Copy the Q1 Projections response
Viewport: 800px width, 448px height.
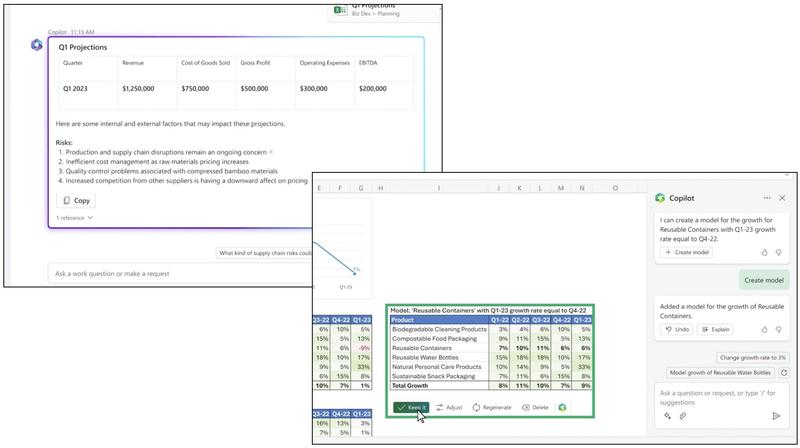pos(76,201)
